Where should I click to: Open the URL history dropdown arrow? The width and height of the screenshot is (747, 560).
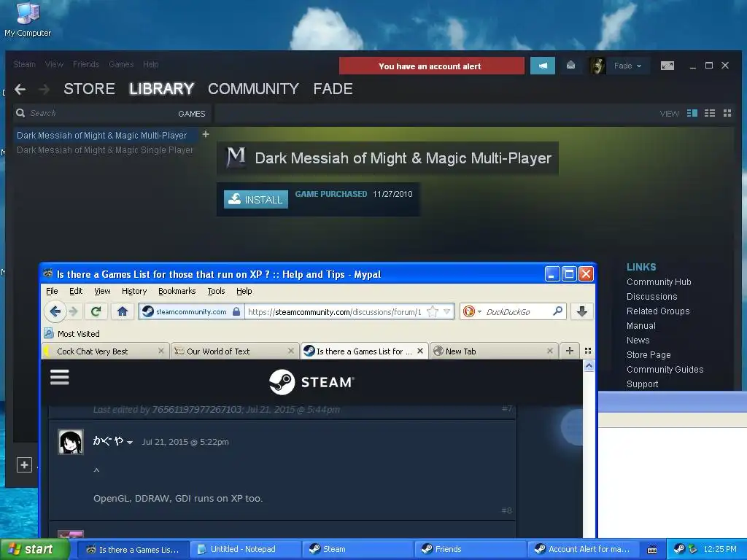coord(447,311)
